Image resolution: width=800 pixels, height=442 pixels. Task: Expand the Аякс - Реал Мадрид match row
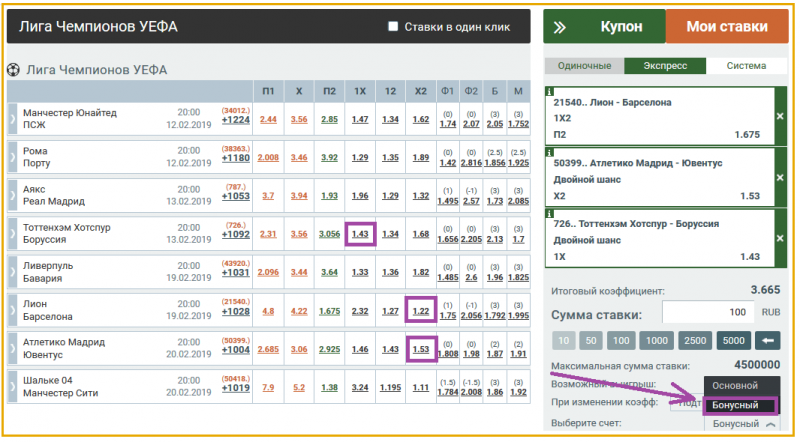point(13,195)
